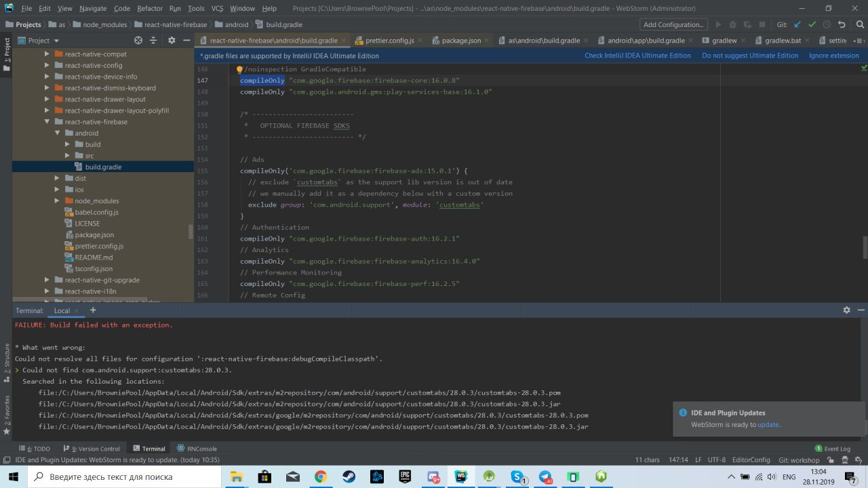Collapse the react-native-firebase folder

[47, 122]
